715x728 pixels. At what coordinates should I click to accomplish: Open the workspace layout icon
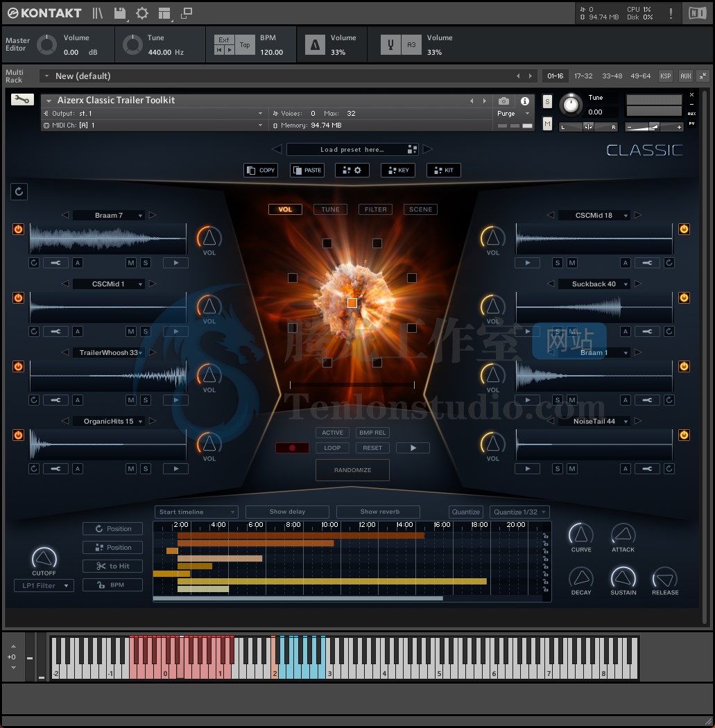164,13
